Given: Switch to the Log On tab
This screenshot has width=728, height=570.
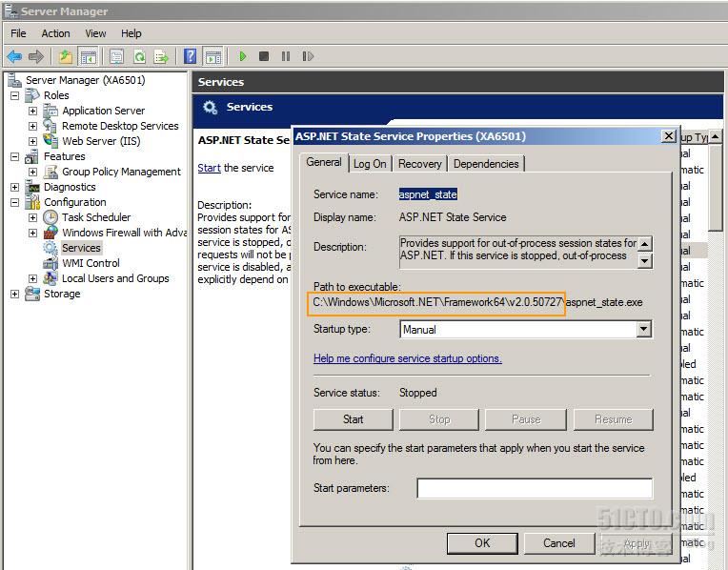Looking at the screenshot, I should tap(370, 164).
